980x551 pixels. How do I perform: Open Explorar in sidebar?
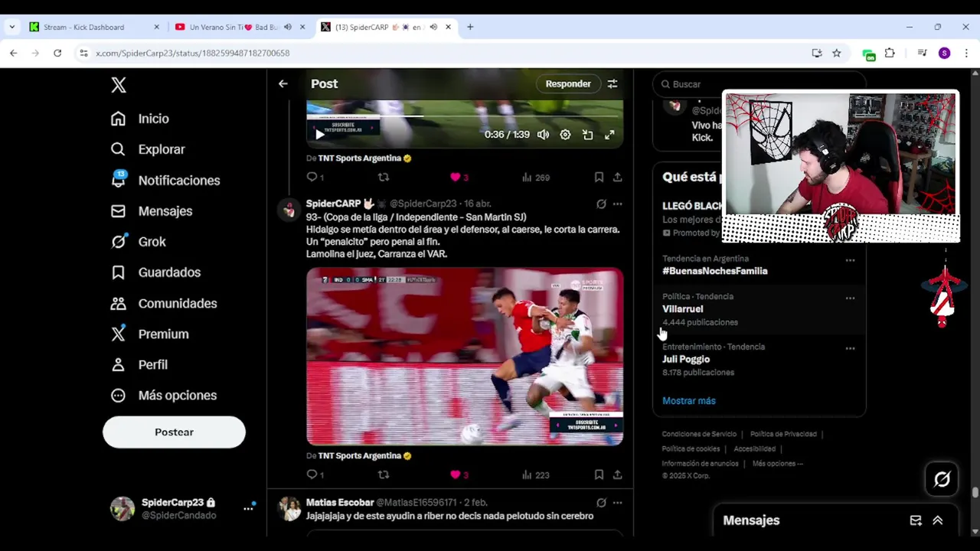pyautogui.click(x=148, y=149)
